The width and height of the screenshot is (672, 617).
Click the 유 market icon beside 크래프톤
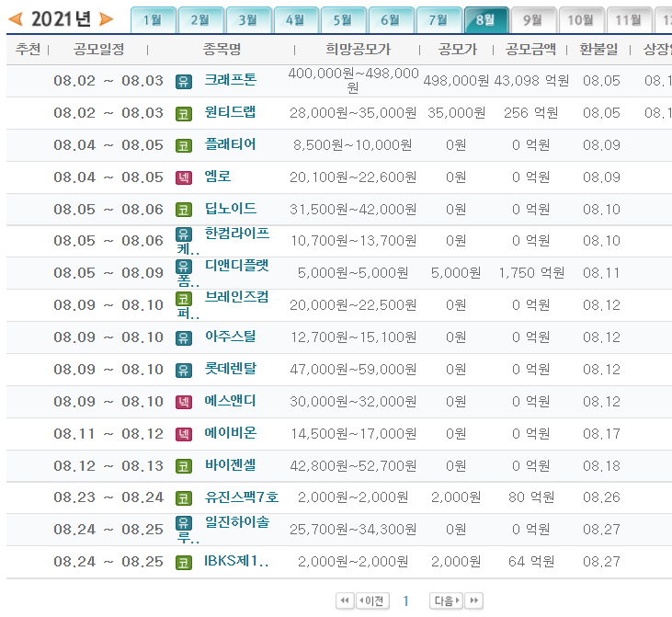tap(184, 82)
